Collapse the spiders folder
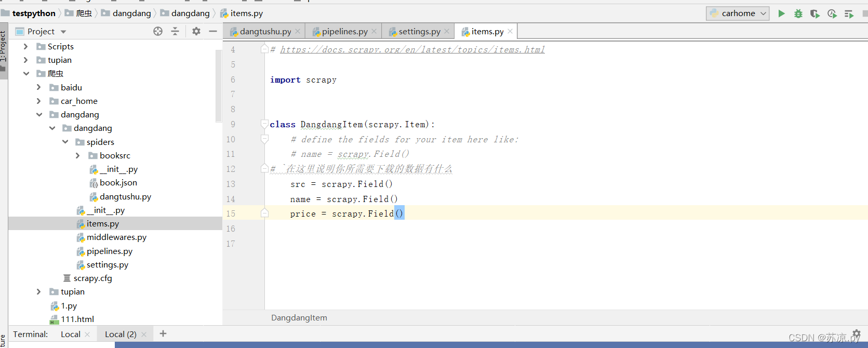 pos(65,142)
